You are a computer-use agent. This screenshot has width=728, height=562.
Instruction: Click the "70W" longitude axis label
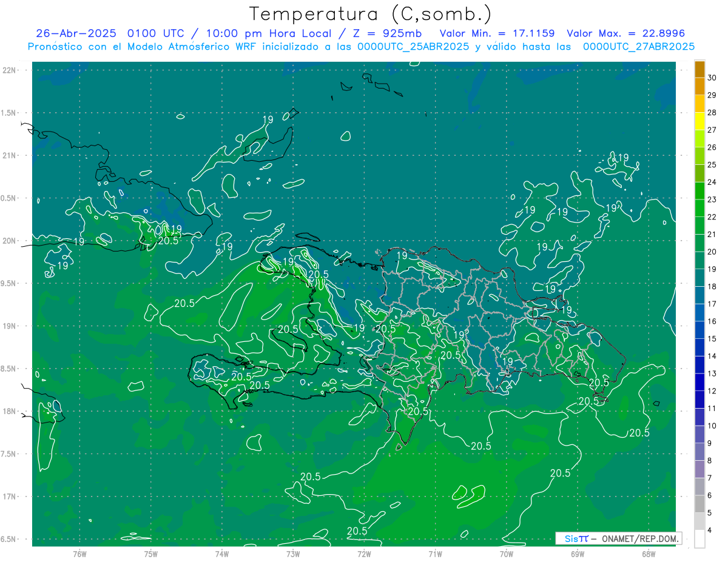[506, 554]
